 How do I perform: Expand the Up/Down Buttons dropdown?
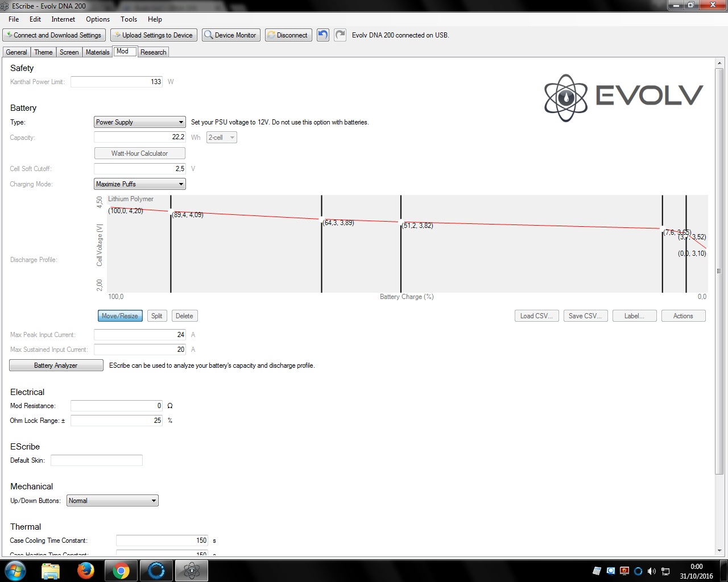(x=112, y=501)
